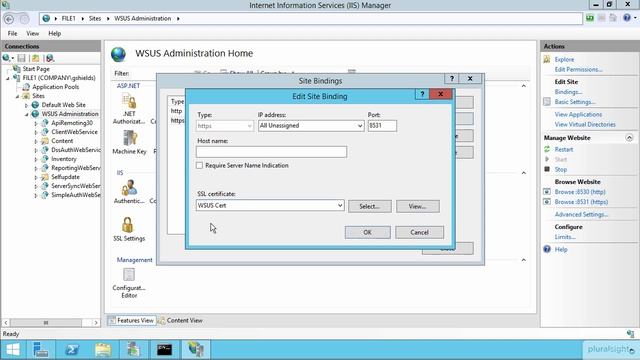
Task: Click the Advanced Settings... link
Action: coord(581,214)
